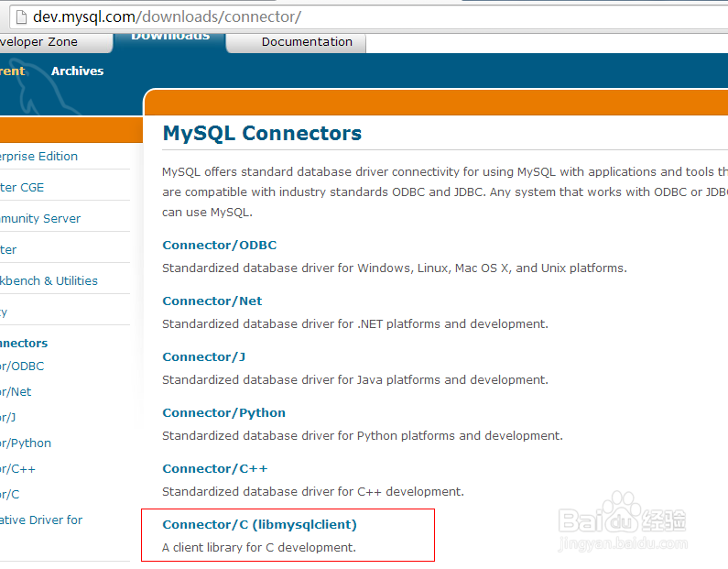Switch to the Downloads tab
This screenshot has width=728, height=569.
click(170, 38)
